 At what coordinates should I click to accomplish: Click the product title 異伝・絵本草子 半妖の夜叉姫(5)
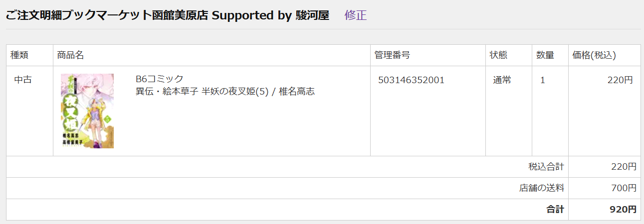(203, 92)
